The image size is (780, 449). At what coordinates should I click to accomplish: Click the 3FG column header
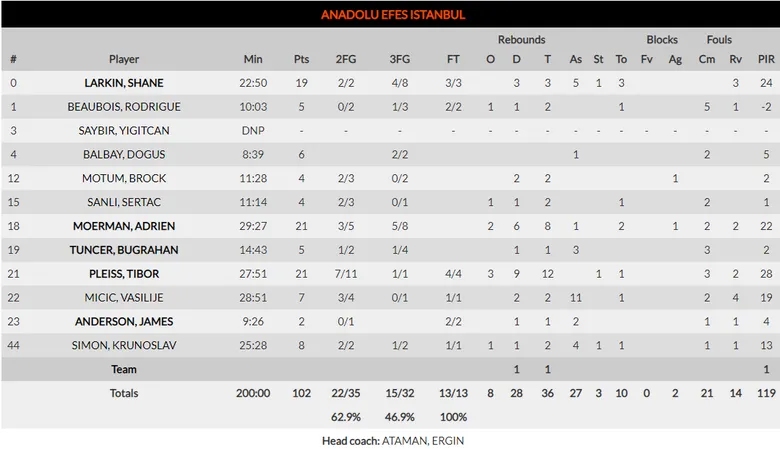[x=399, y=59]
